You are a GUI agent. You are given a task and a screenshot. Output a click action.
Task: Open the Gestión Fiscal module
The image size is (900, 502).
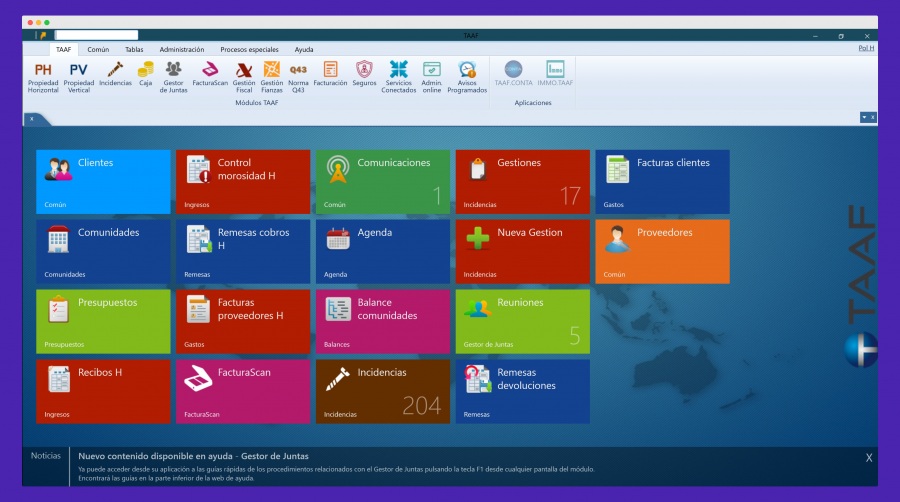tap(244, 77)
